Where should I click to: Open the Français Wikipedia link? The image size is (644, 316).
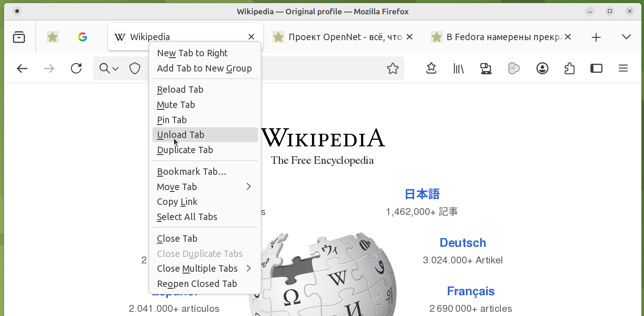[470, 291]
